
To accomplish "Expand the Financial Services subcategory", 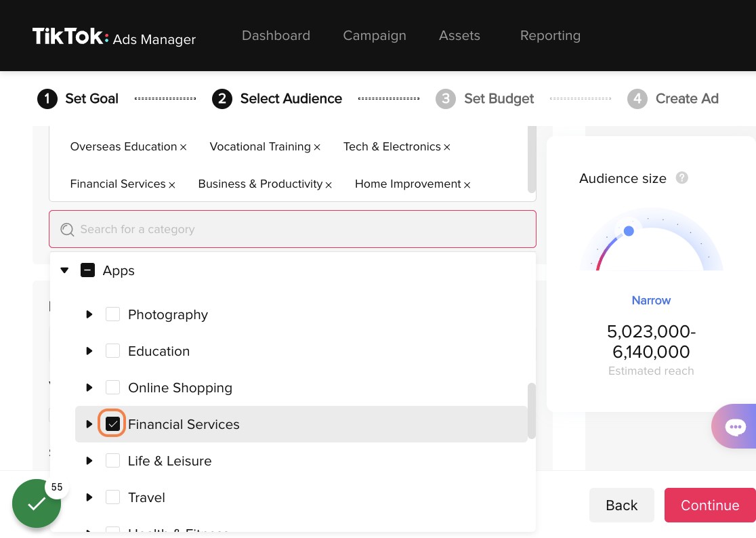I will (x=89, y=424).
